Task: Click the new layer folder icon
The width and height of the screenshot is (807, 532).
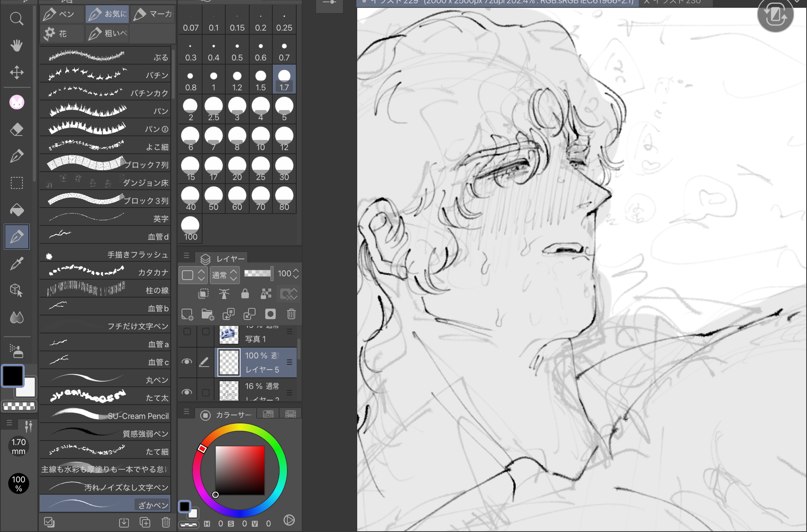Action: point(207,314)
